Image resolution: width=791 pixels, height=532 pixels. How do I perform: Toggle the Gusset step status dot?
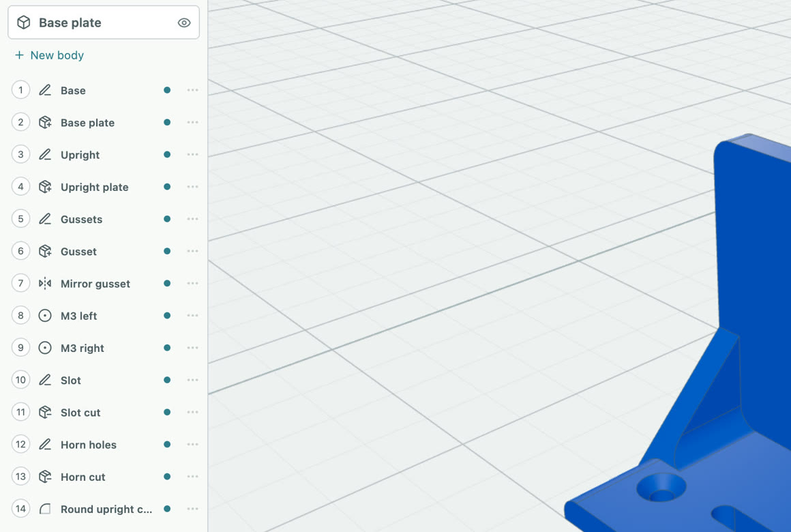click(x=167, y=251)
